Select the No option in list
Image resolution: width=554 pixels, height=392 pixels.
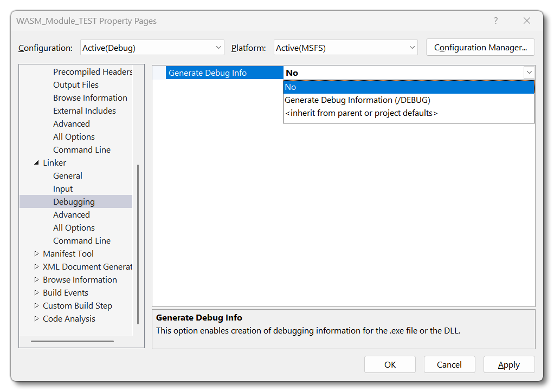[x=291, y=87]
